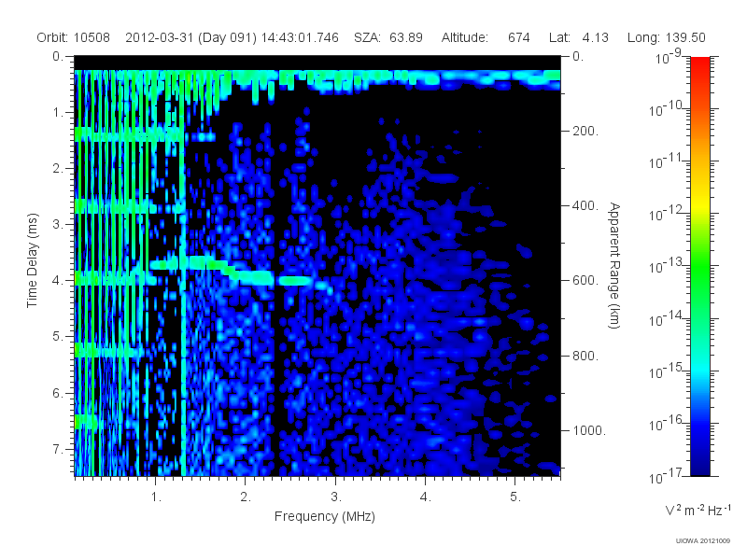The width and height of the screenshot is (747, 560).
Task: Click the Time Delay (ms) axis label
Action: pos(32,260)
